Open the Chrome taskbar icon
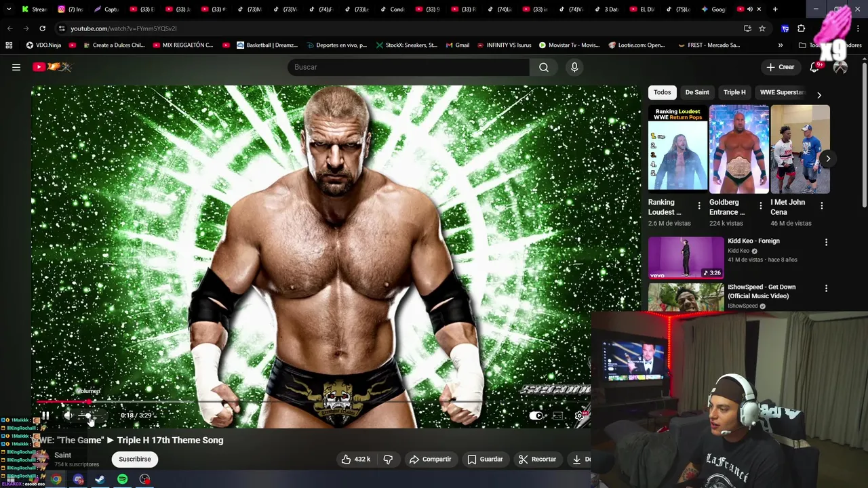The height and width of the screenshot is (488, 868). [56, 479]
